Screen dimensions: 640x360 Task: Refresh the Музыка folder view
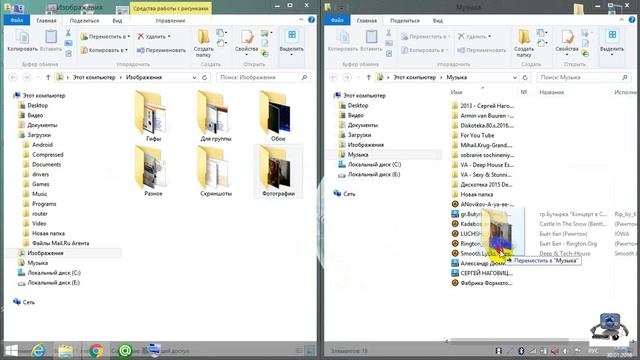(525, 77)
